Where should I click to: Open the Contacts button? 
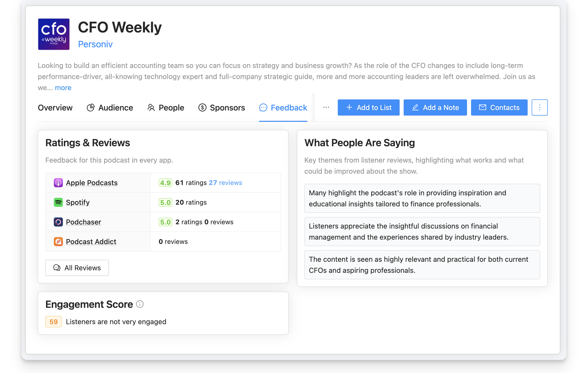click(x=499, y=107)
